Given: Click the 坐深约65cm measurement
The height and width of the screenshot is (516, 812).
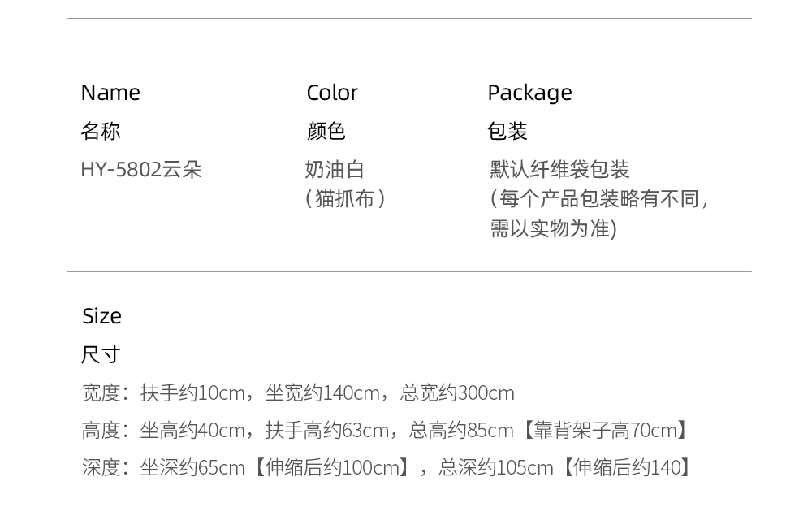Looking at the screenshot, I should point(192,468).
